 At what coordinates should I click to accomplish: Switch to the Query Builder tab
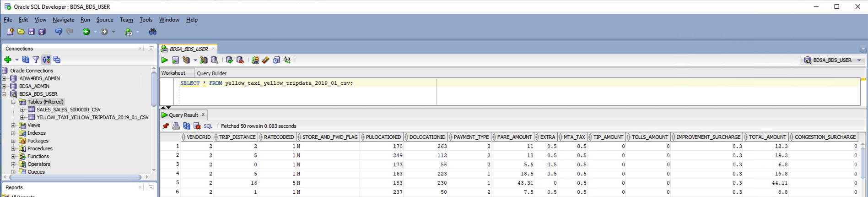[211, 73]
